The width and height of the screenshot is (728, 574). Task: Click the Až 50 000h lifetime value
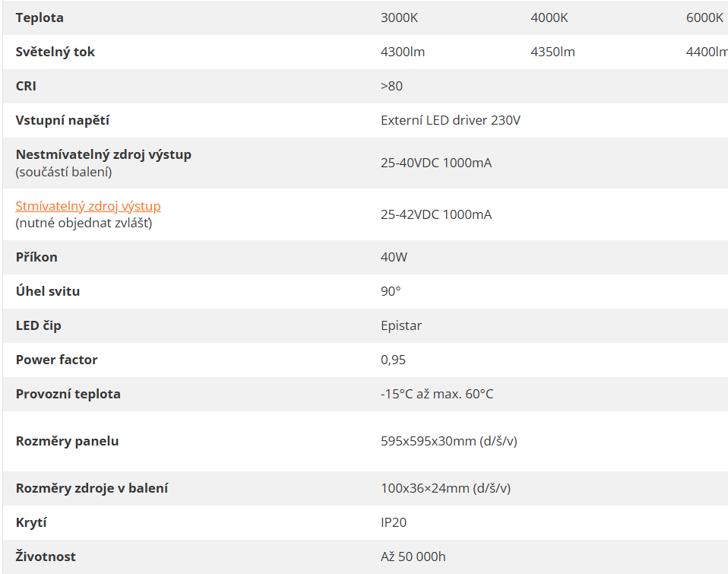click(x=413, y=557)
